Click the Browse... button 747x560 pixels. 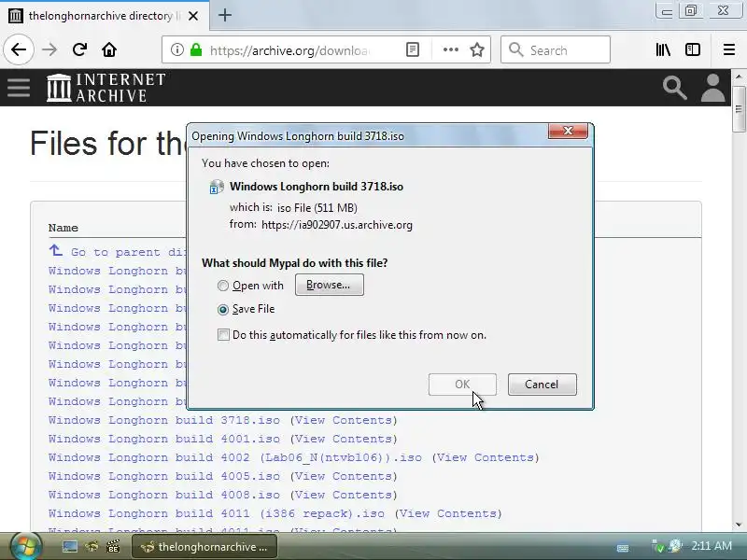[330, 285]
